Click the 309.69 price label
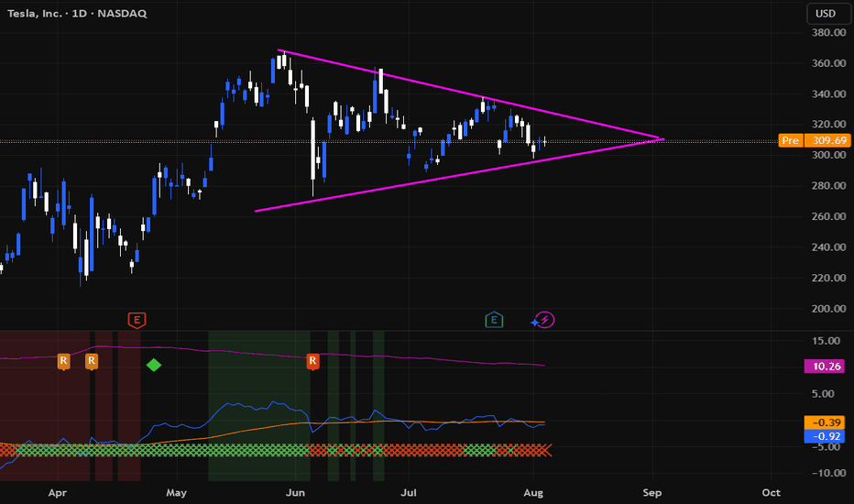 coord(827,140)
